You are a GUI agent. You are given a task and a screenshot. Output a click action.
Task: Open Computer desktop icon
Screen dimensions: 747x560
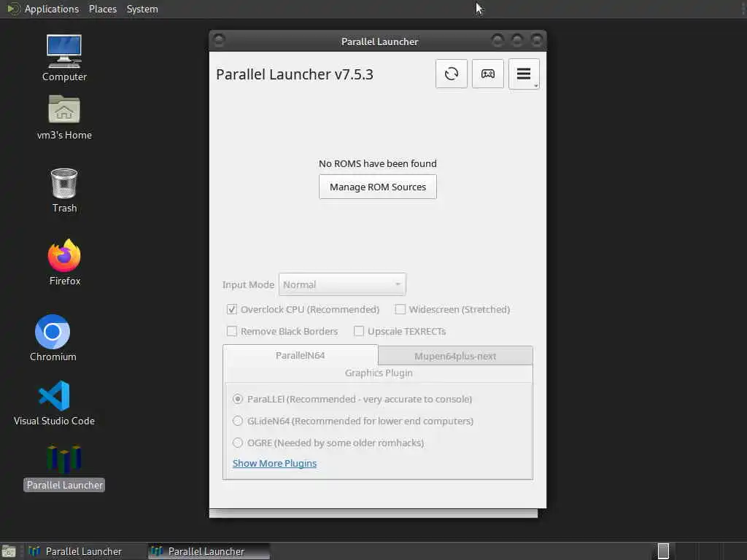[64, 58]
